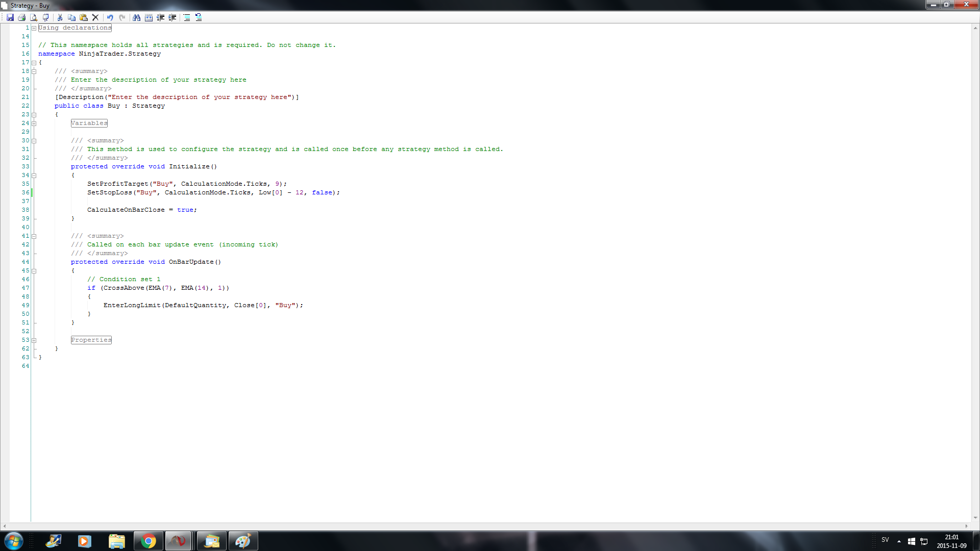This screenshot has width=980, height=551.
Task: Click the Print icon in toolbar
Action: pyautogui.click(x=22, y=17)
